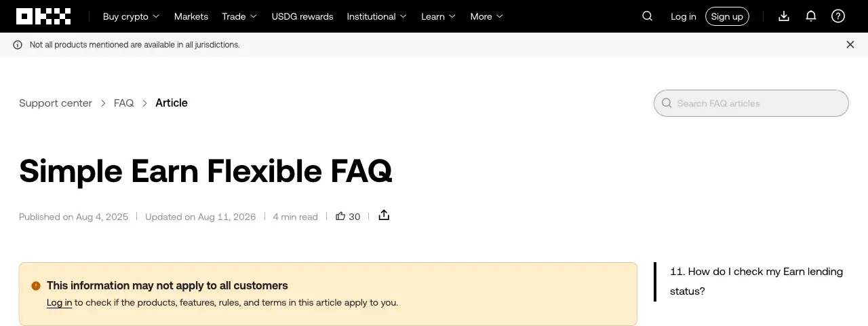Click 'Published on Aug 4, 2025' text
868x326 pixels.
(x=73, y=217)
